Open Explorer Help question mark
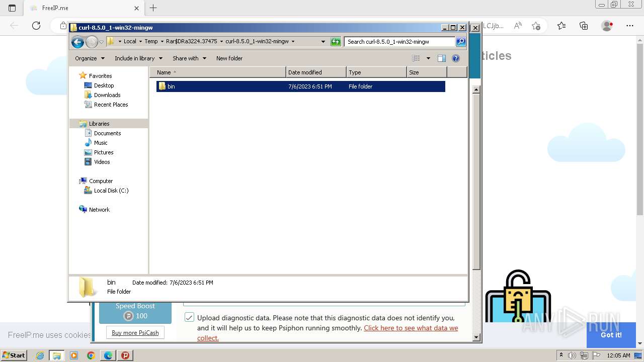The height and width of the screenshot is (362, 644). pos(456,58)
